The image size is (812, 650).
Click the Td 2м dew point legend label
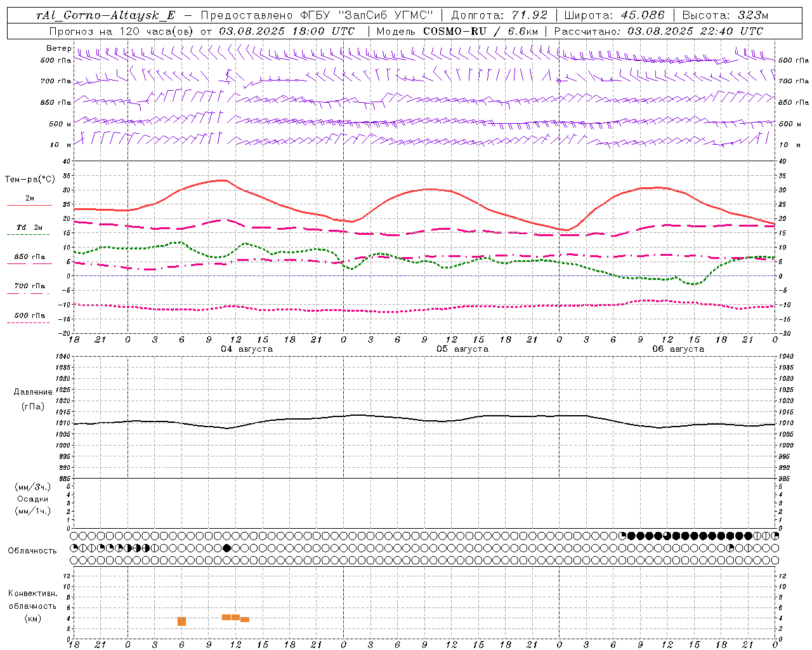click(x=30, y=227)
